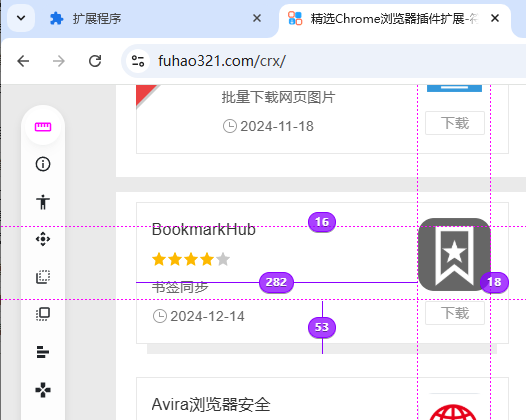Image resolution: width=526 pixels, height=420 pixels.
Task: View site information icon in address bar
Action: 138,61
